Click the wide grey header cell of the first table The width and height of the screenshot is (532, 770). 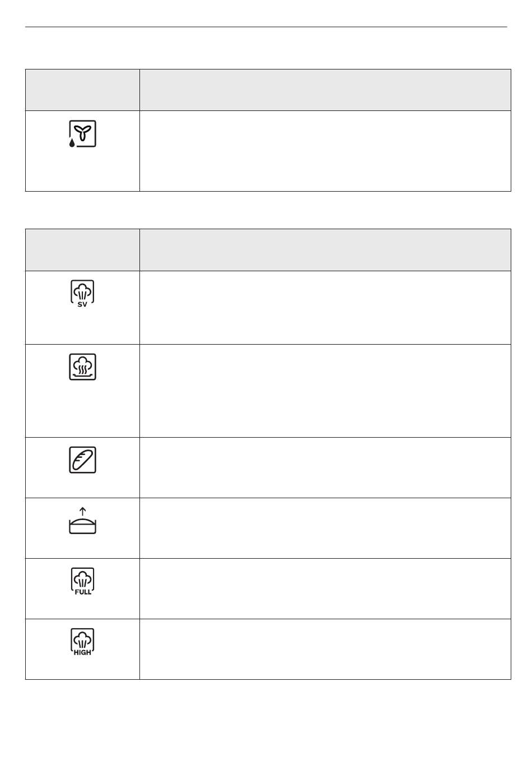(325, 90)
